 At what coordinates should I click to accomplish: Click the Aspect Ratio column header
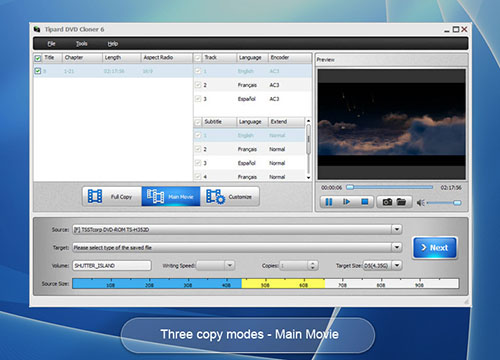pos(166,58)
